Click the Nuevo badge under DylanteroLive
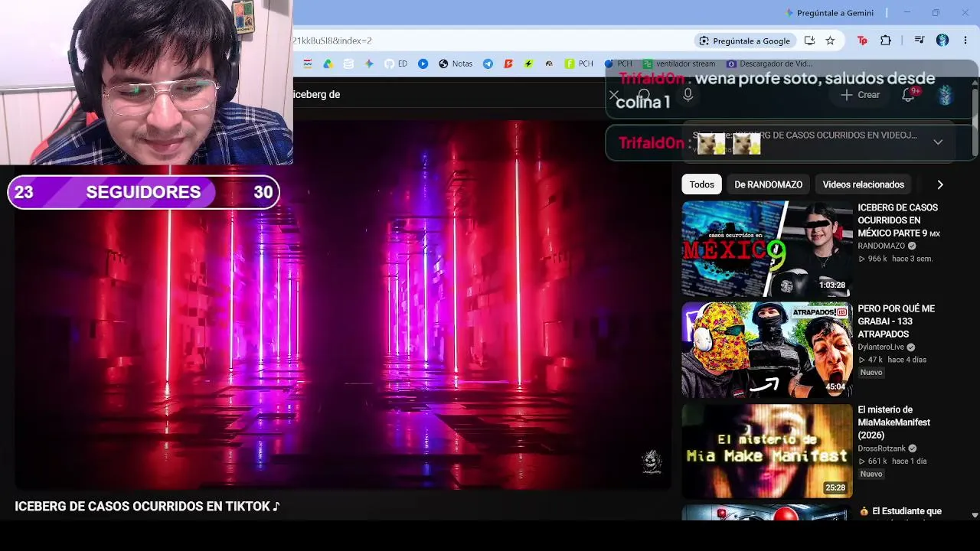 (x=871, y=373)
